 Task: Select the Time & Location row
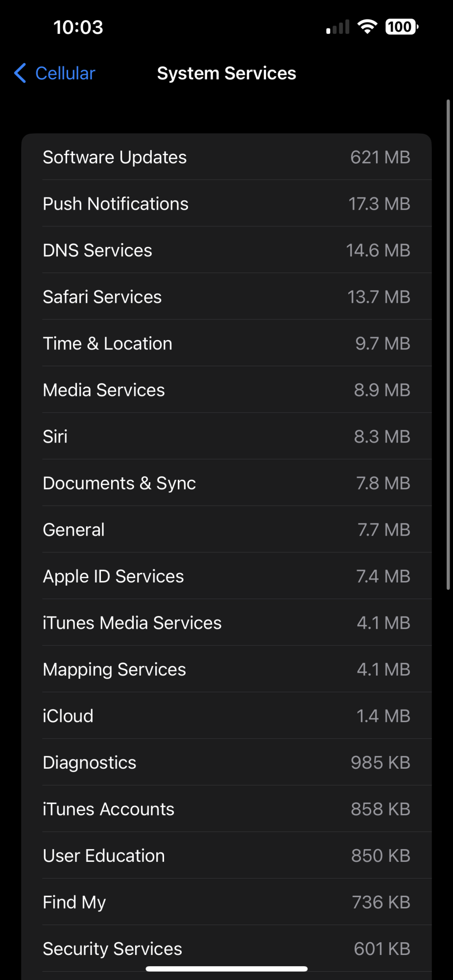tap(226, 343)
